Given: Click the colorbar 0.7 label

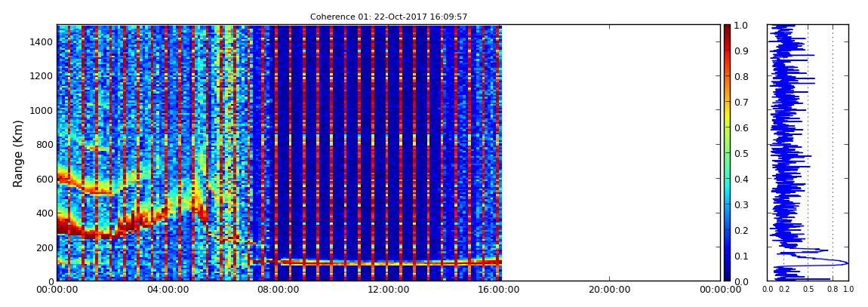Looking at the screenshot, I should coord(743,103).
